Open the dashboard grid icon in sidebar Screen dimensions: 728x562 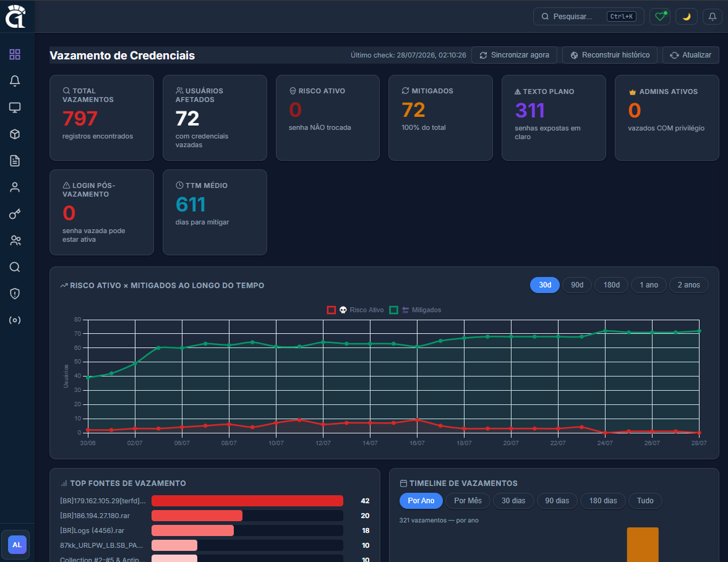click(x=15, y=54)
